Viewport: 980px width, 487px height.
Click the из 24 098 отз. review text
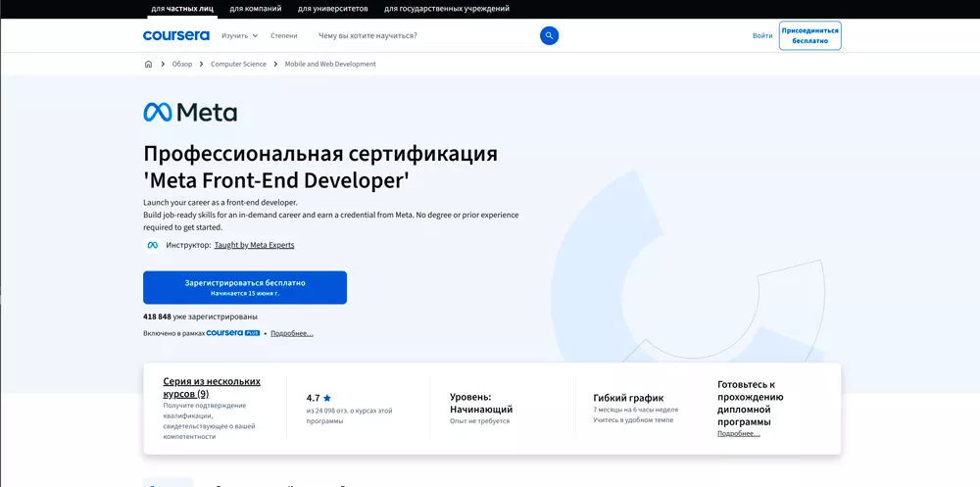click(350, 415)
